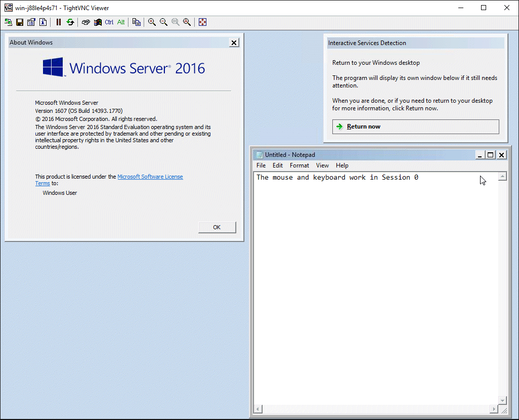Click OK in About Windows dialog
519x420 pixels.
click(217, 227)
